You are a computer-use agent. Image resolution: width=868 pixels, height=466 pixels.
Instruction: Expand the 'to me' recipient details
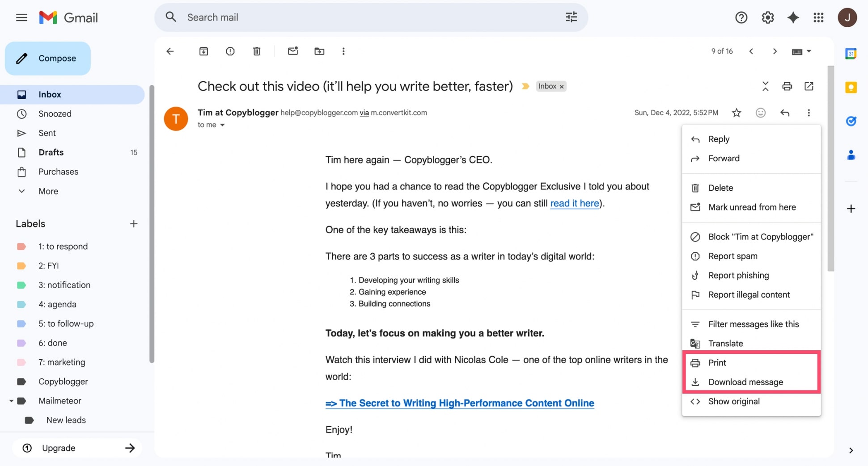(x=222, y=125)
